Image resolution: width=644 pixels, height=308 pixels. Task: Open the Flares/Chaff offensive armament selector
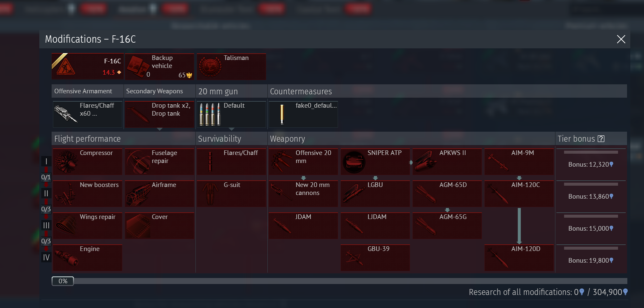pos(88,114)
